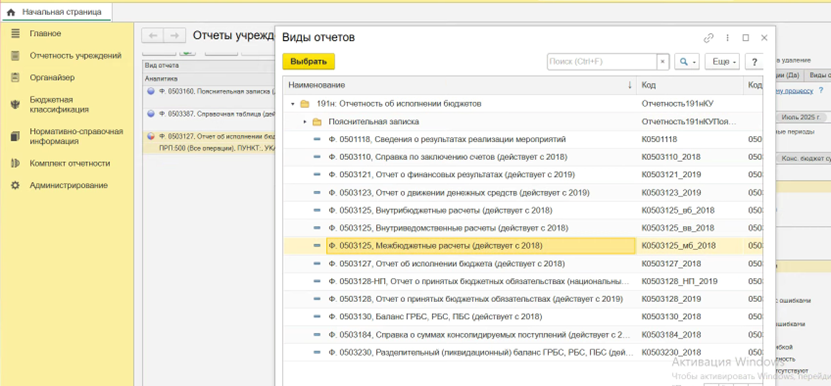Viewport: 831px width, 386px height.
Task: Click dash icon beside Ф. 0503110 row
Action: (x=317, y=157)
